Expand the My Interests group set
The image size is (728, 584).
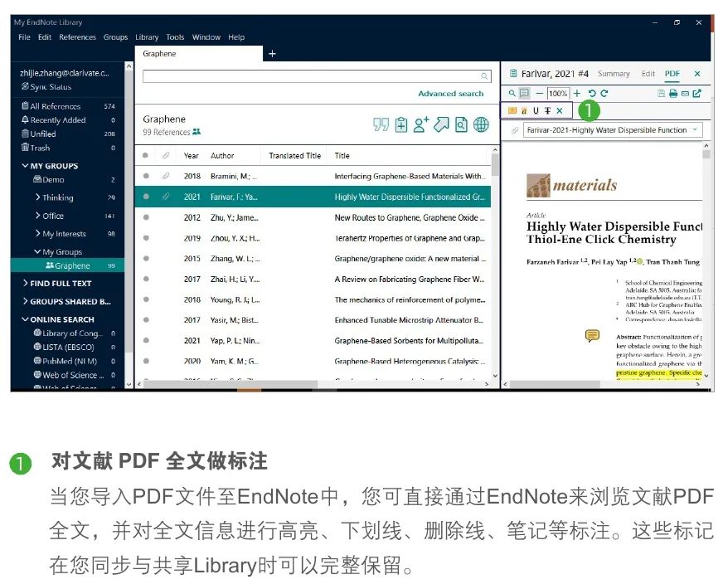pyautogui.click(x=37, y=233)
